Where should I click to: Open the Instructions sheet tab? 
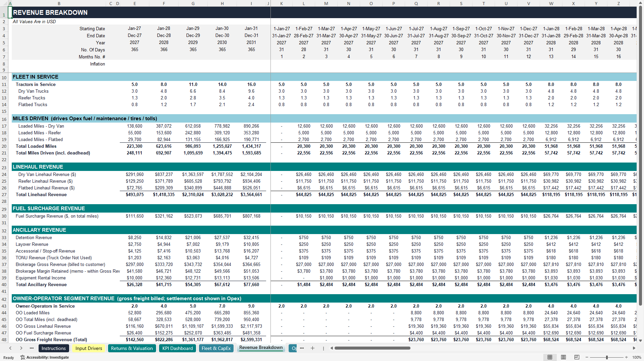tap(53, 348)
